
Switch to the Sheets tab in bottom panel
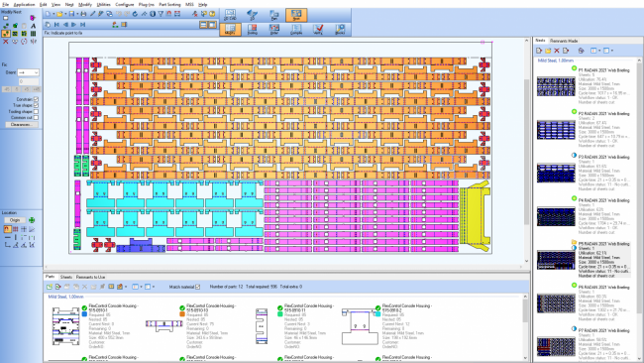pos(66,277)
